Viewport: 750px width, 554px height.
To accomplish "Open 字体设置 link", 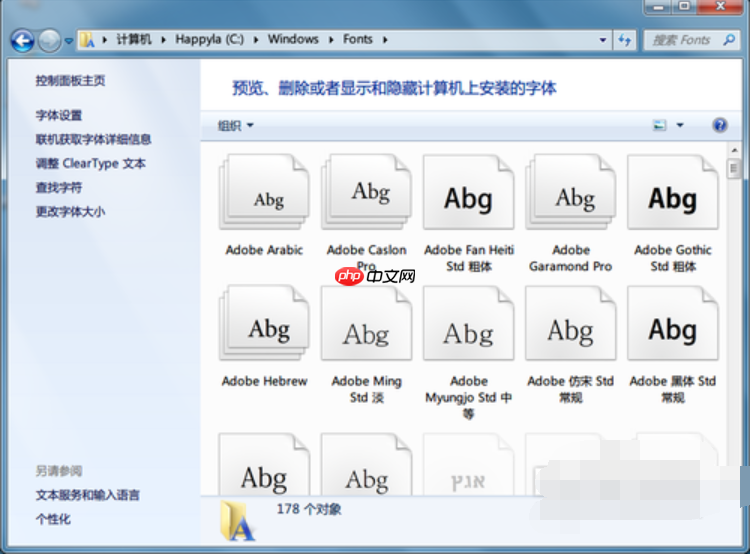I will click(59, 115).
